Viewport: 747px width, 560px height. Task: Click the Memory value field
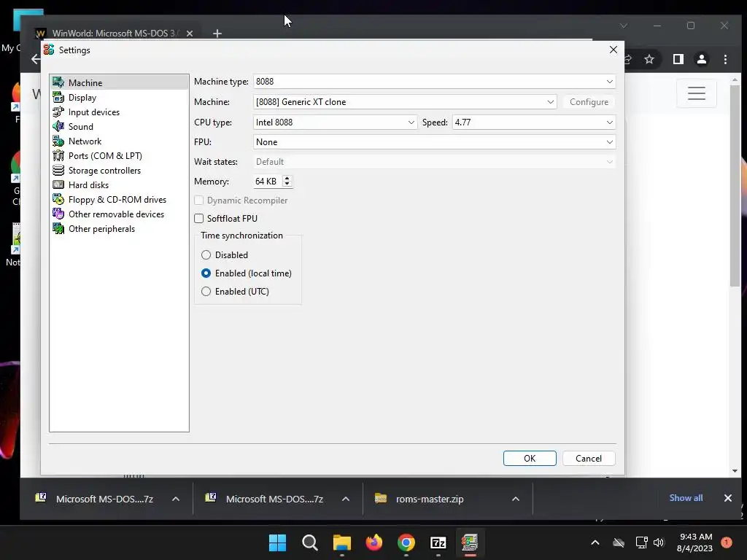(x=267, y=182)
